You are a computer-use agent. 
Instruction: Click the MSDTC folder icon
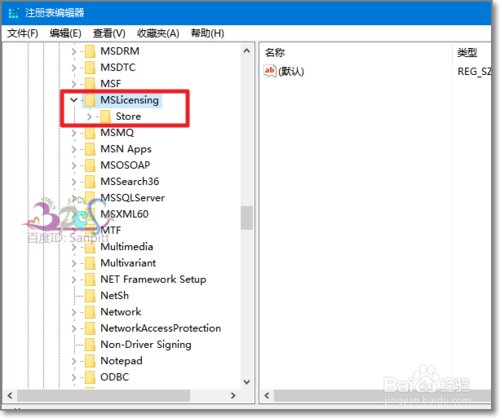coord(90,68)
